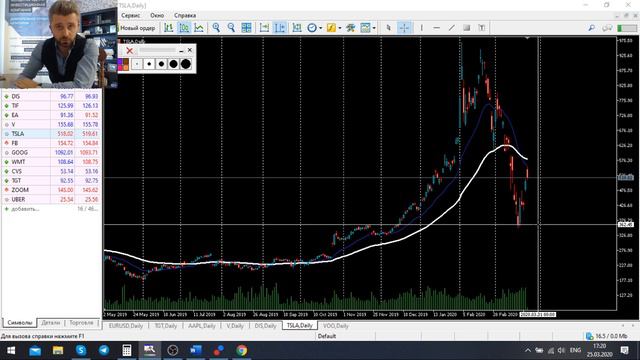Image resolution: width=640 pixels, height=360 pixels.
Task: Click the connection status 16.5 / 0.0 Mb
Action: pos(606,336)
